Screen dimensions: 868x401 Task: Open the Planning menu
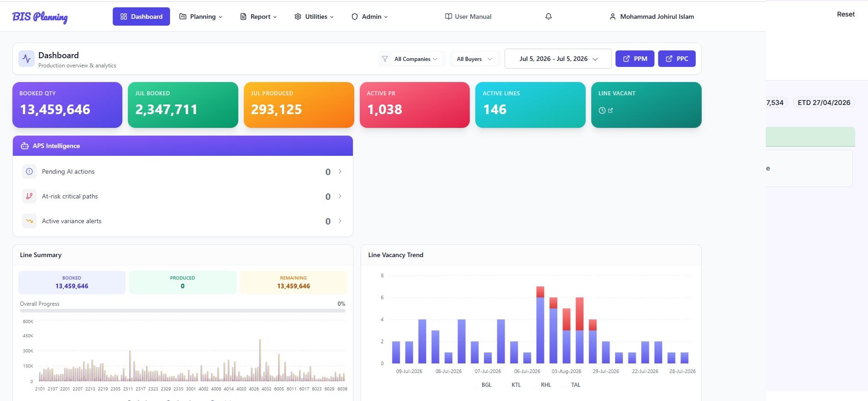pyautogui.click(x=201, y=16)
